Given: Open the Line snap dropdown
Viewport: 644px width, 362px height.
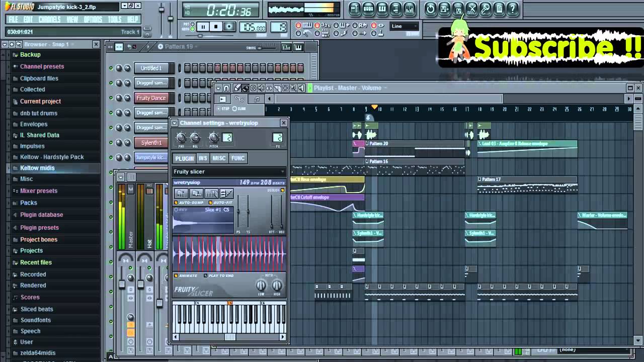Looking at the screenshot, I should [405, 26].
